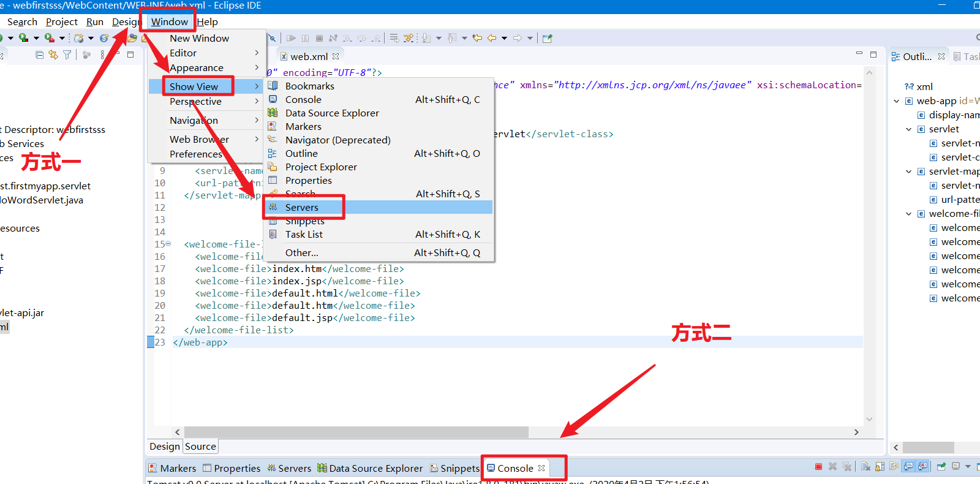Click the Back navigation yellow arrow

click(x=491, y=38)
